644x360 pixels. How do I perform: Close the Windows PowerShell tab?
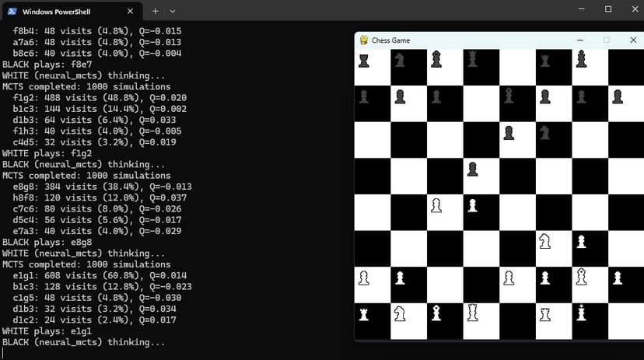tap(130, 11)
